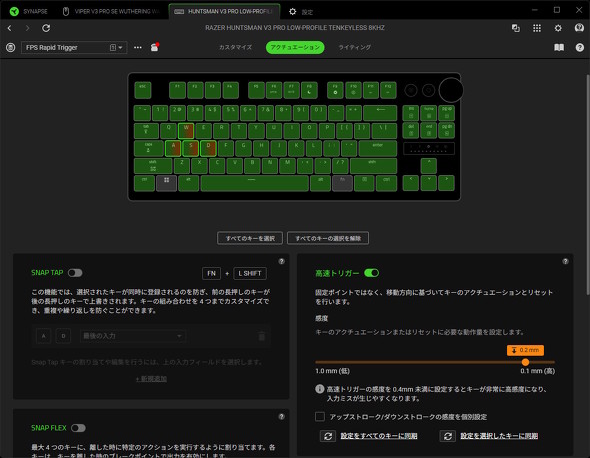
Task: Select the アクチュエーション tab
Action: (295, 47)
